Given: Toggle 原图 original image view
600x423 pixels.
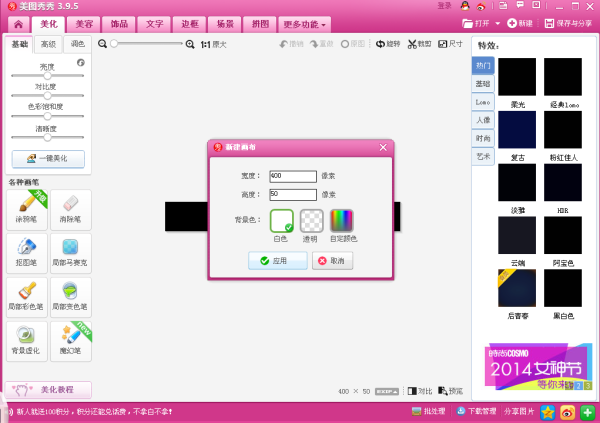Looking at the screenshot, I should (353, 44).
